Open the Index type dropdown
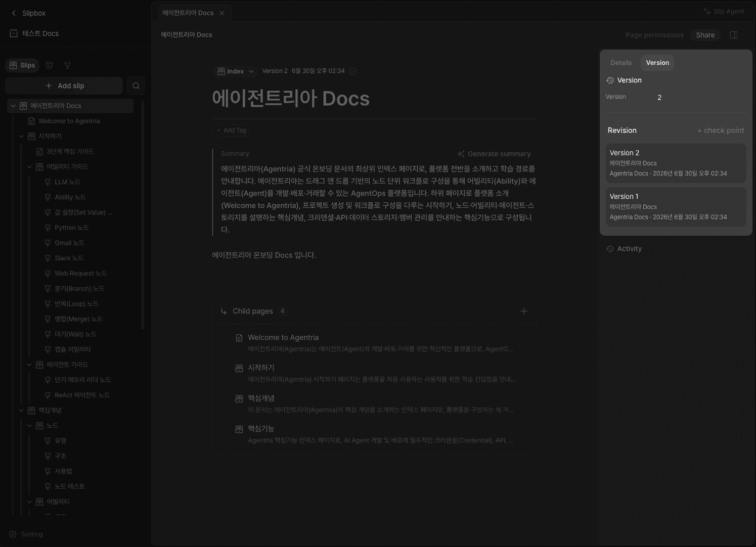This screenshot has width=756, height=547. (236, 71)
